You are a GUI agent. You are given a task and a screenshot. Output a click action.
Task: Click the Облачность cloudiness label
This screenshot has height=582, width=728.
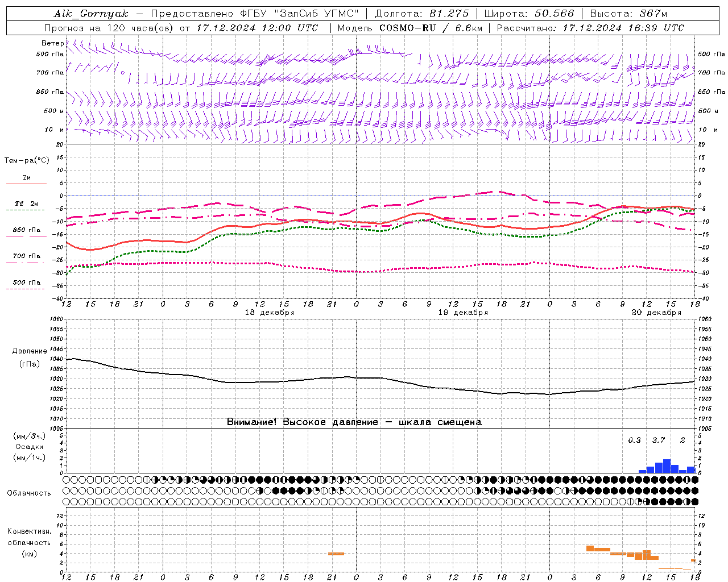29,493
